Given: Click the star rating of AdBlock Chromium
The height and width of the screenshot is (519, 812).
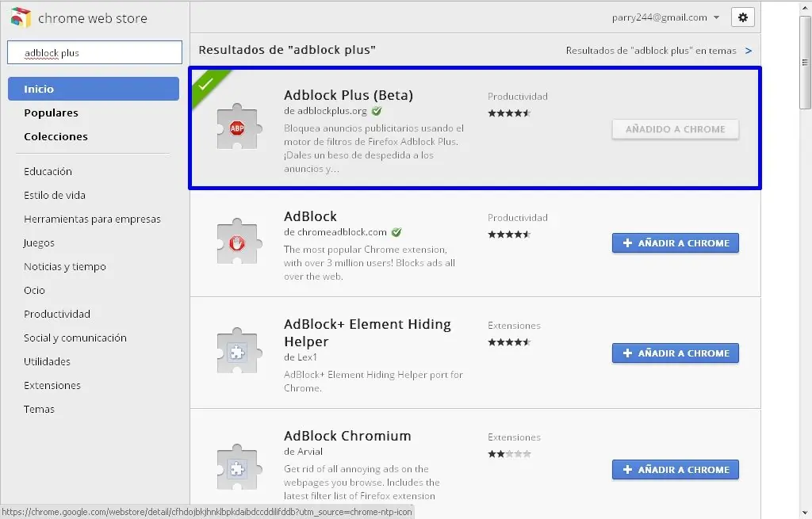Looking at the screenshot, I should 510,454.
